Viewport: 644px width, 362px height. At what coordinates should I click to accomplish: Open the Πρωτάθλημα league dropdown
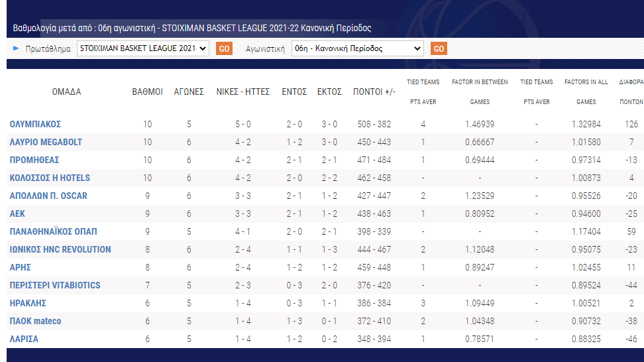pyautogui.click(x=143, y=48)
